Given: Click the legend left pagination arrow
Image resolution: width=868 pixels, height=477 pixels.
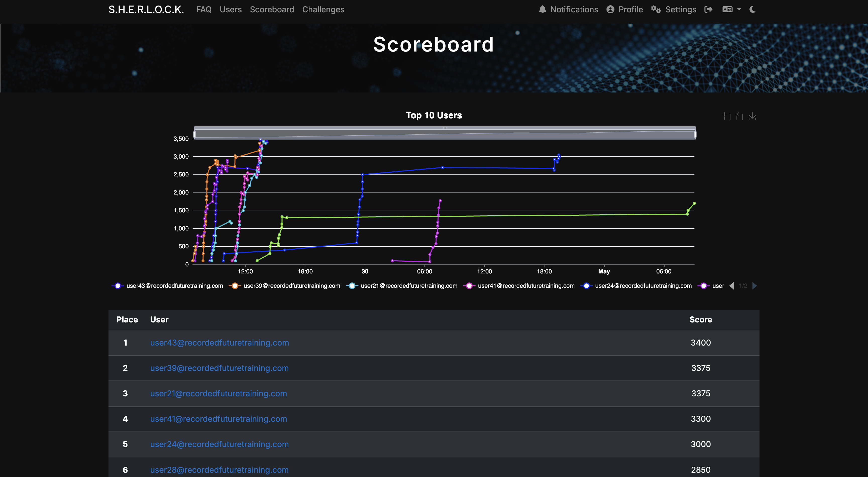Looking at the screenshot, I should (x=732, y=285).
